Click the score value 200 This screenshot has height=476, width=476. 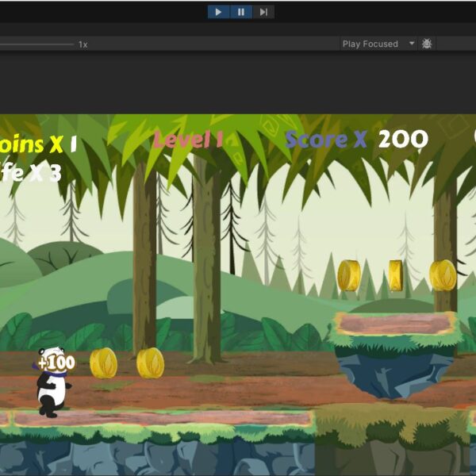[x=403, y=140]
